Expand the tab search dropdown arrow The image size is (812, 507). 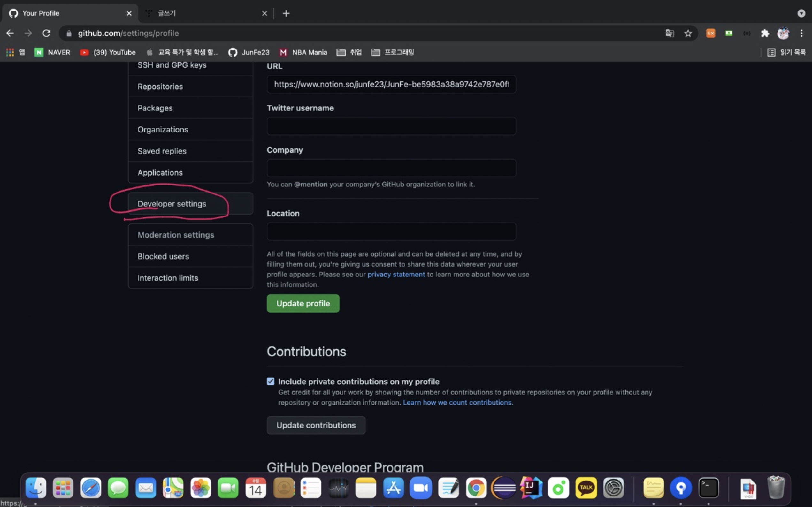[801, 13]
